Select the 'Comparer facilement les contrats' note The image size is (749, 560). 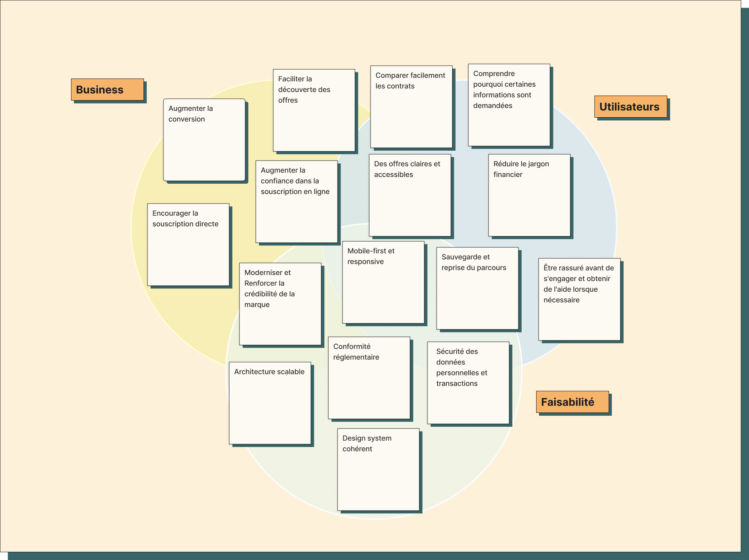pyautogui.click(x=411, y=107)
